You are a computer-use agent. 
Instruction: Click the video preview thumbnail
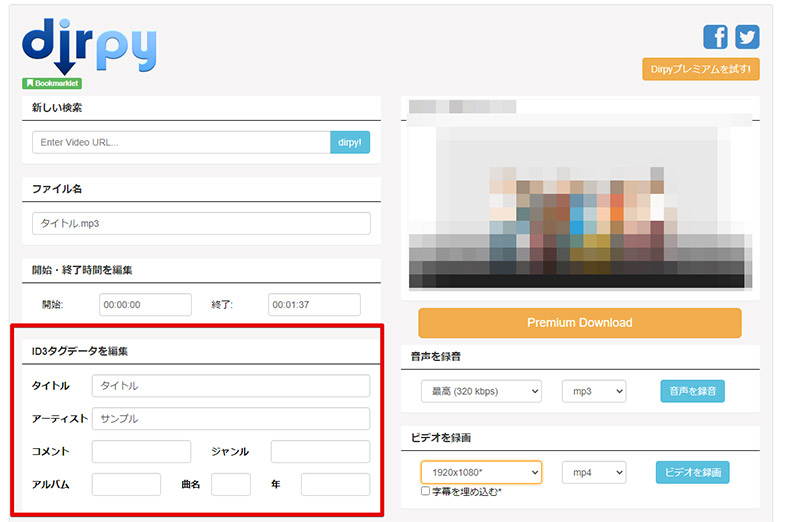coord(580,202)
